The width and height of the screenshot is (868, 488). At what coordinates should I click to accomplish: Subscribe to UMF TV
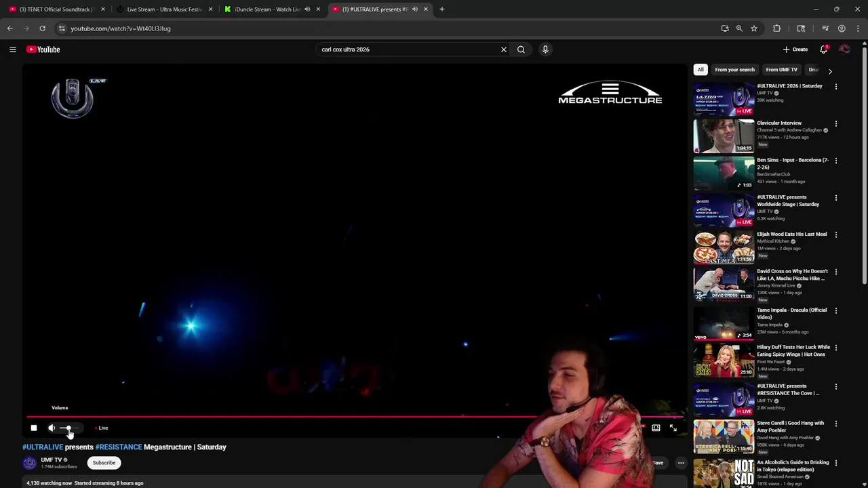[x=104, y=463]
